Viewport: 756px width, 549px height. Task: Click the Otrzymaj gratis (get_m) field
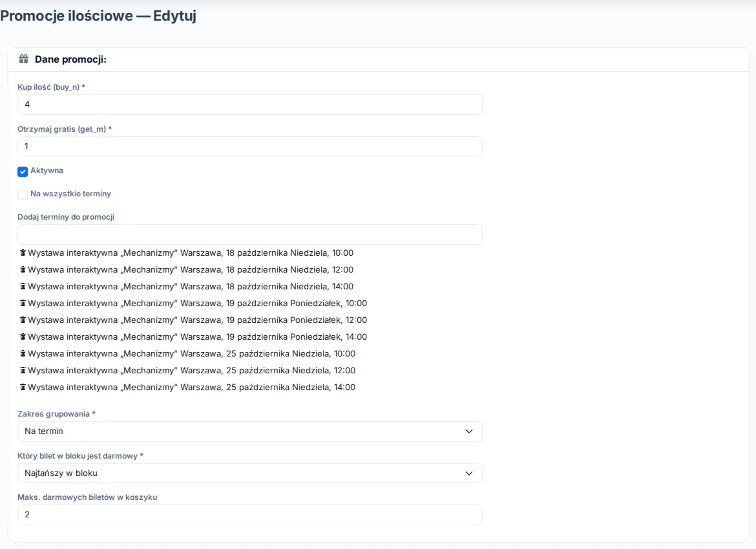pos(250,147)
